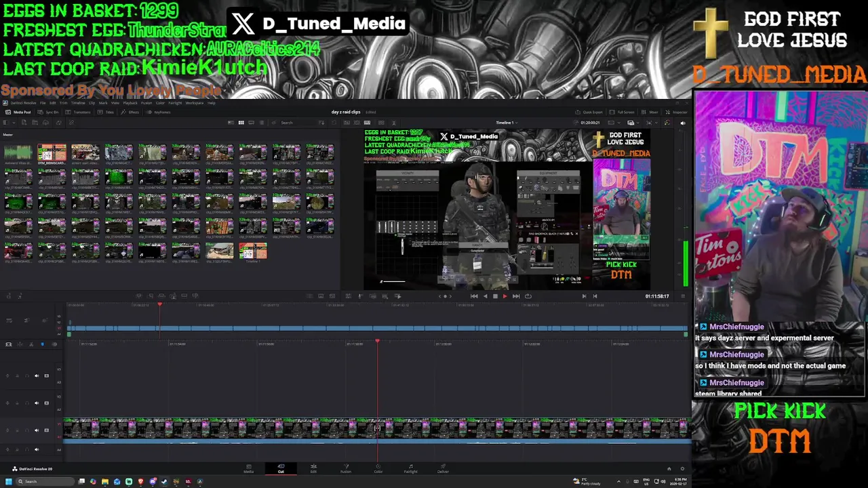Open the media pool sort order dropdown
The width and height of the screenshot is (868, 488).
(x=321, y=123)
